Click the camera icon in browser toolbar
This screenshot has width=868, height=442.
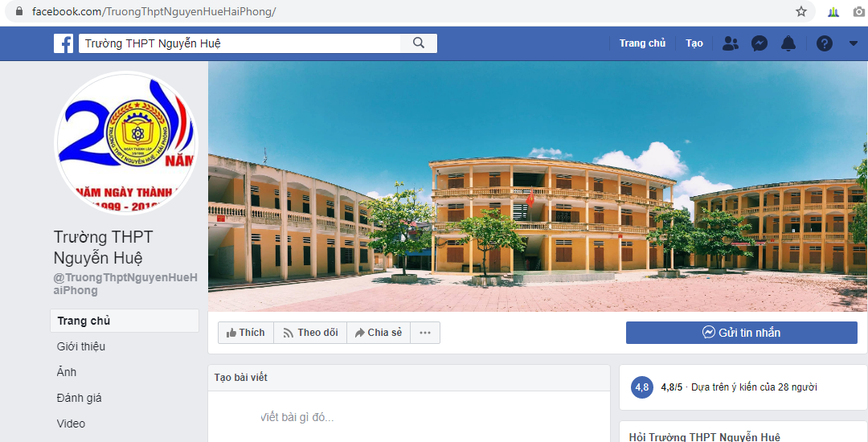(x=858, y=11)
